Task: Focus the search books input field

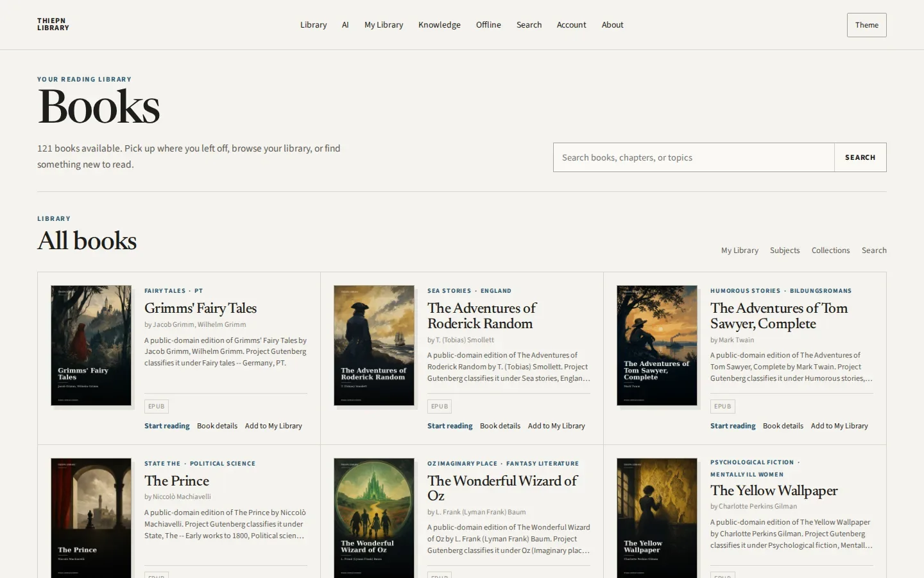Action: 694,157
